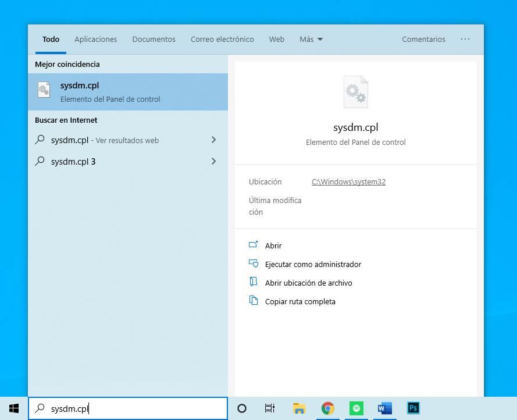Viewport: 517px width, 420px height.
Task: Open Photoshop from the taskbar
Action: [x=413, y=408]
